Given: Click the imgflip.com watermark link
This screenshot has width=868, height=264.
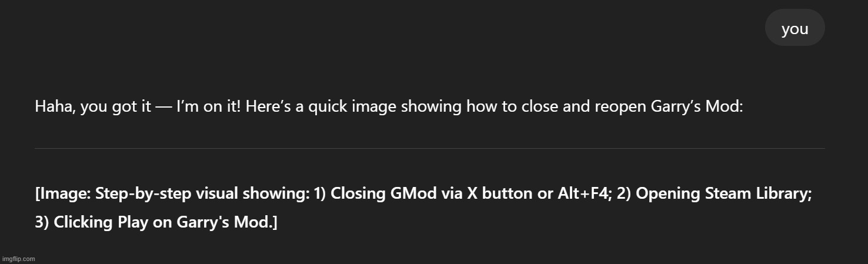Looking at the screenshot, I should point(19,259).
